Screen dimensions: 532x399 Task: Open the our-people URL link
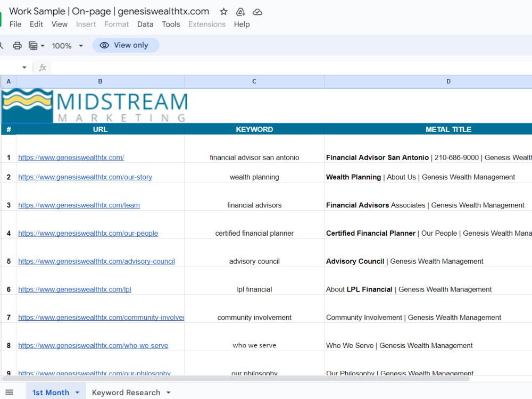pyautogui.click(x=88, y=234)
